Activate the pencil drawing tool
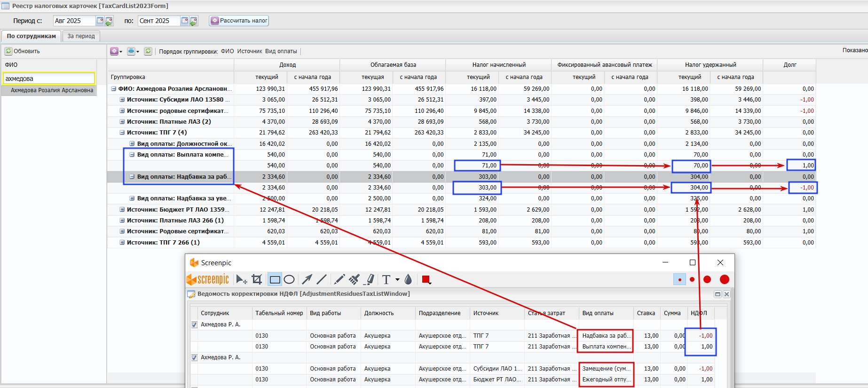This screenshot has height=388, width=868. pyautogui.click(x=339, y=279)
